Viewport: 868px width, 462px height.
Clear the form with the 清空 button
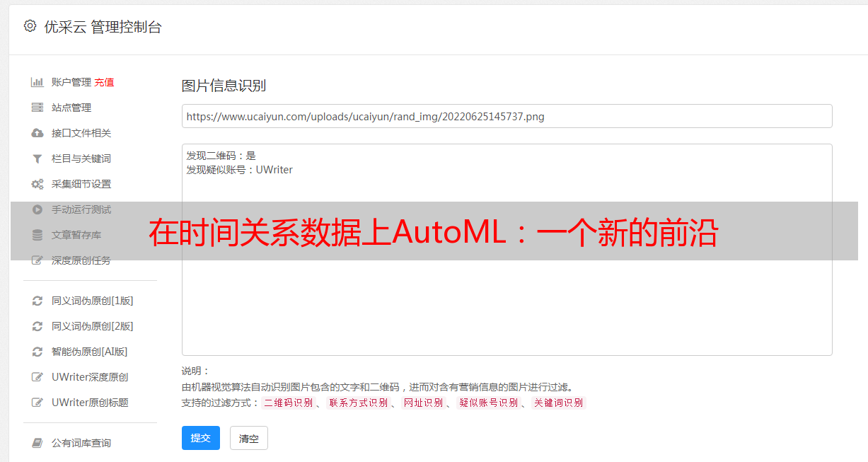pyautogui.click(x=249, y=439)
